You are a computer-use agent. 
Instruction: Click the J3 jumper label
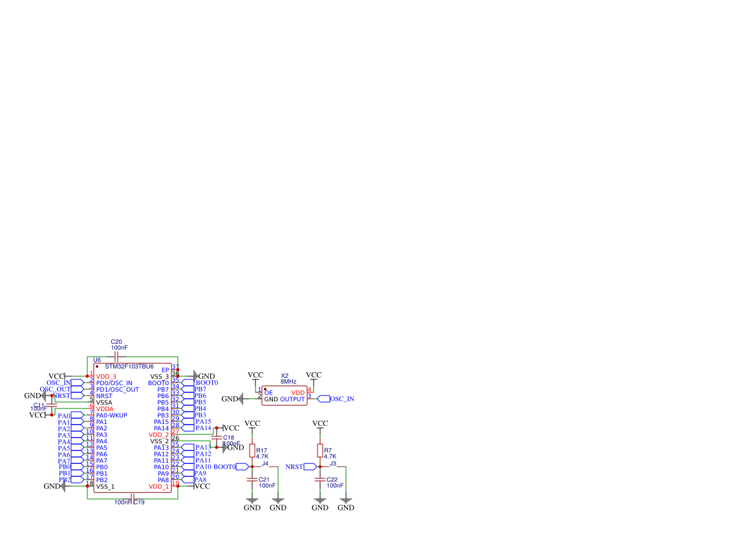point(332,464)
